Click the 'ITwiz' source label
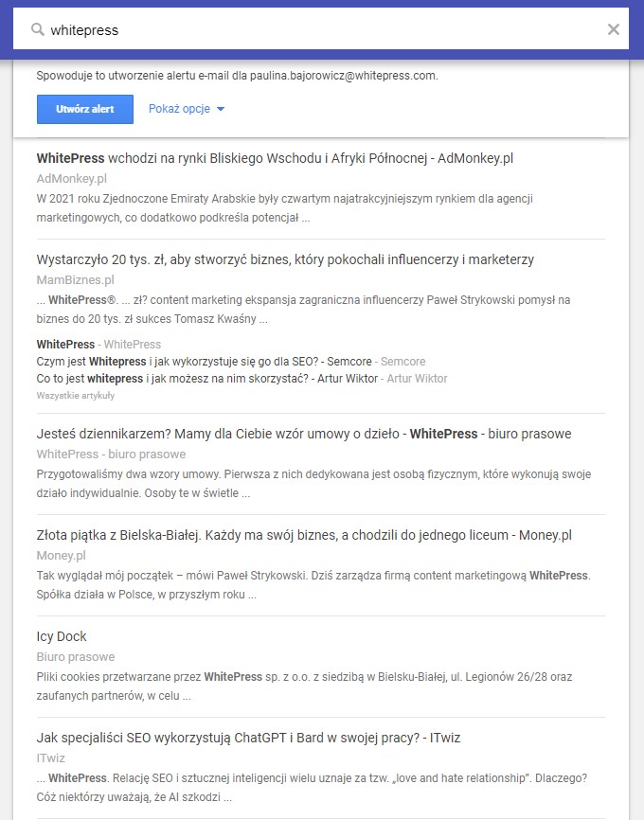 (x=51, y=758)
